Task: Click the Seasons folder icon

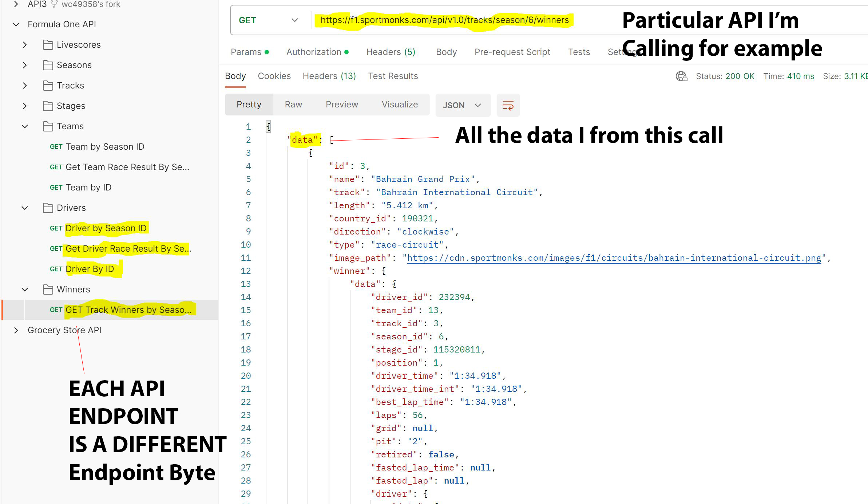Action: pyautogui.click(x=48, y=65)
